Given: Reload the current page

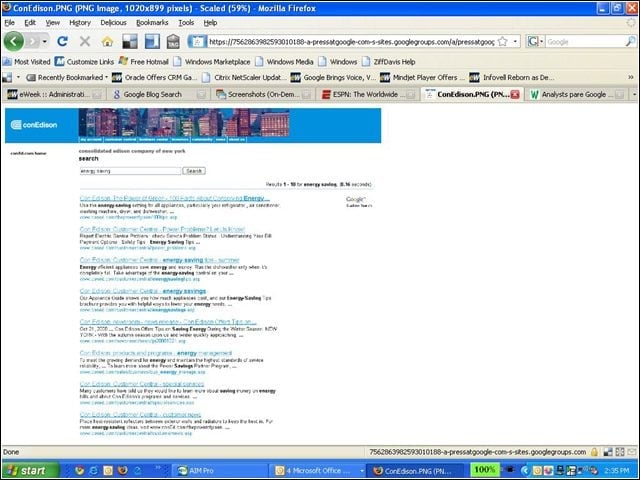Looking at the screenshot, I should pyautogui.click(x=62, y=41).
